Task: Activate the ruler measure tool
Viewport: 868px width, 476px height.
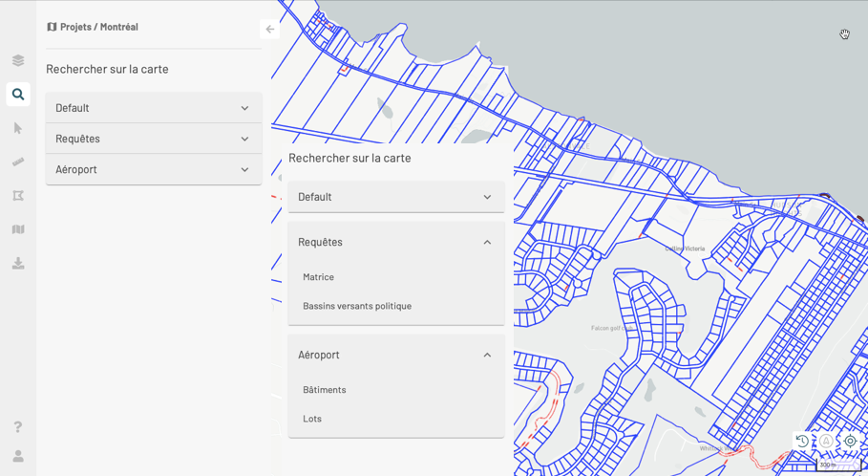Action: tap(18, 162)
